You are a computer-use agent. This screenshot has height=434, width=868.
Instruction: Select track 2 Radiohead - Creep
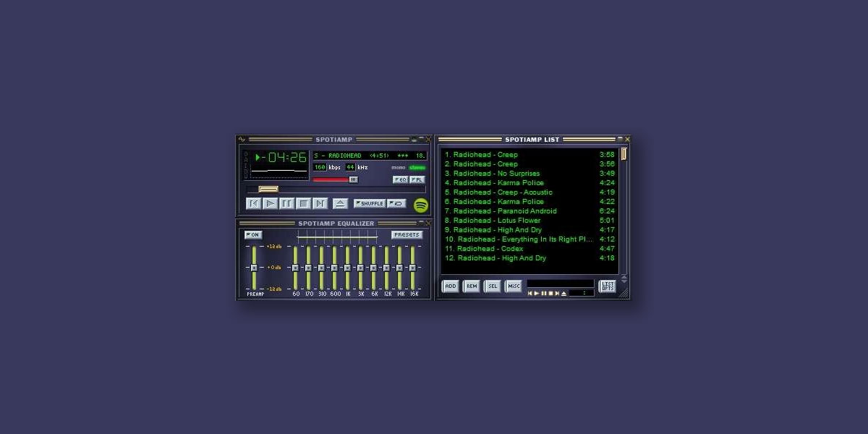click(x=529, y=163)
